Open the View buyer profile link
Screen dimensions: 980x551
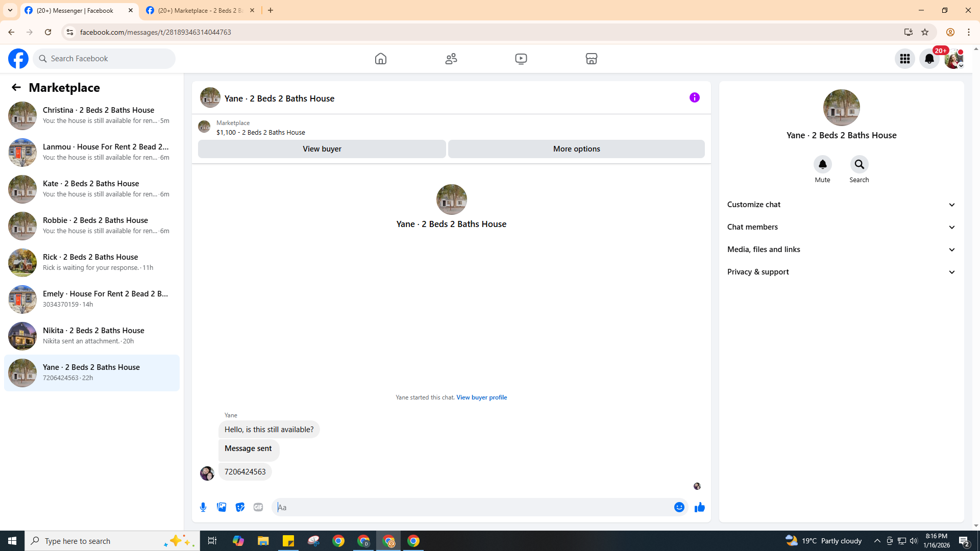pyautogui.click(x=481, y=397)
